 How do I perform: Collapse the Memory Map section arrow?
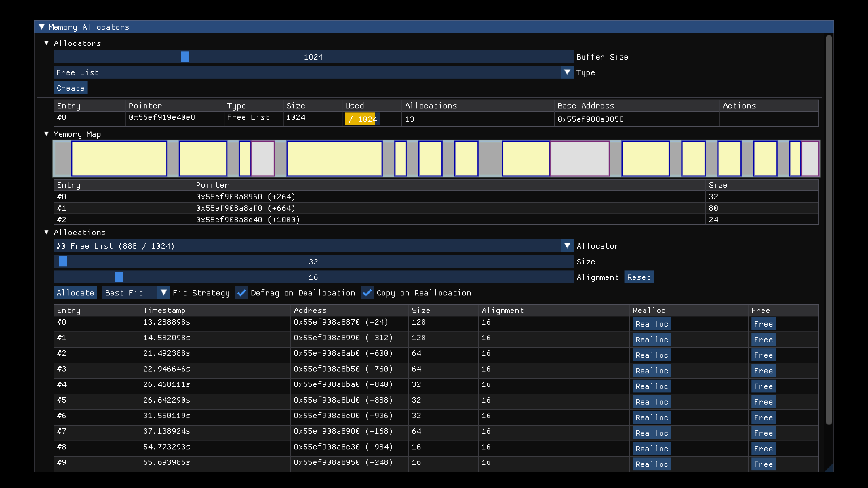click(46, 134)
